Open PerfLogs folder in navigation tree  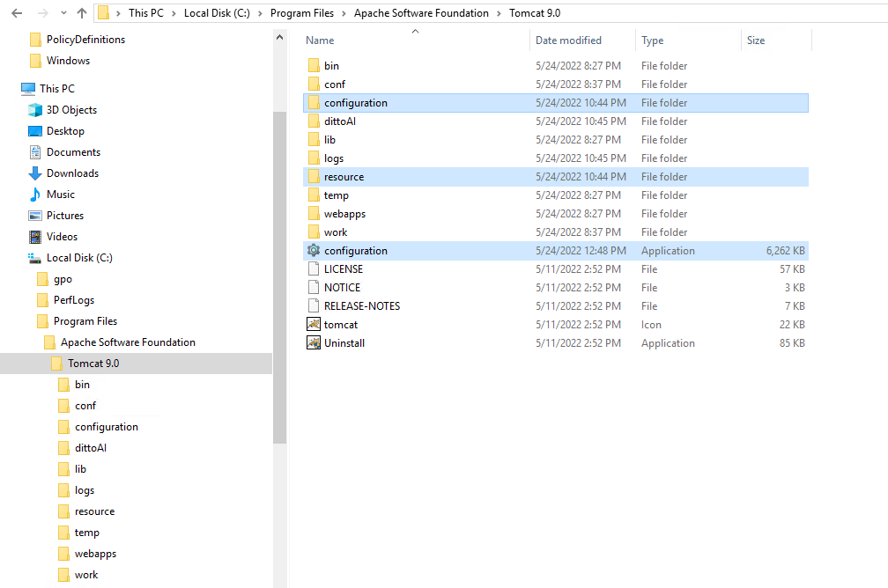(x=74, y=300)
